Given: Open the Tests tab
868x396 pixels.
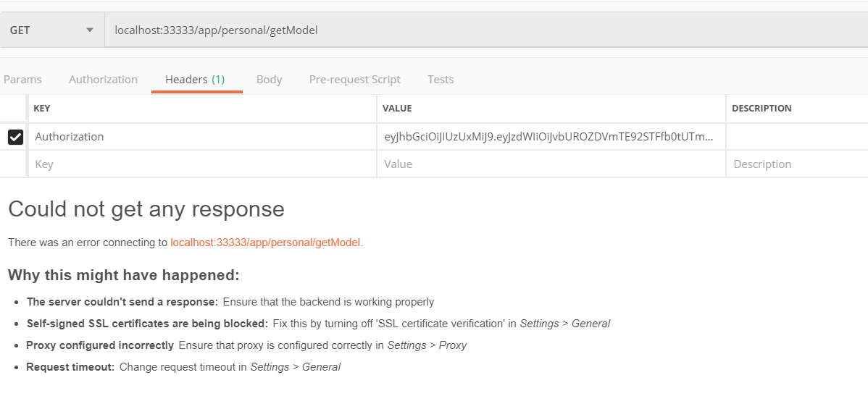Looking at the screenshot, I should point(441,79).
